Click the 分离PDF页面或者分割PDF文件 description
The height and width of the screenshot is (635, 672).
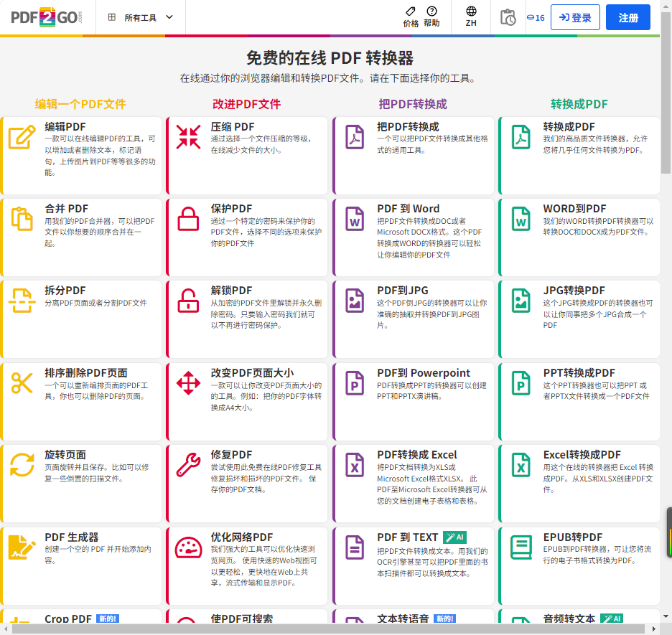click(95, 303)
